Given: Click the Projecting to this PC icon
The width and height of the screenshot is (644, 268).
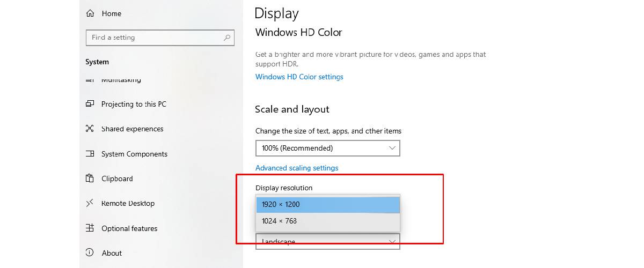Looking at the screenshot, I should click(x=90, y=104).
